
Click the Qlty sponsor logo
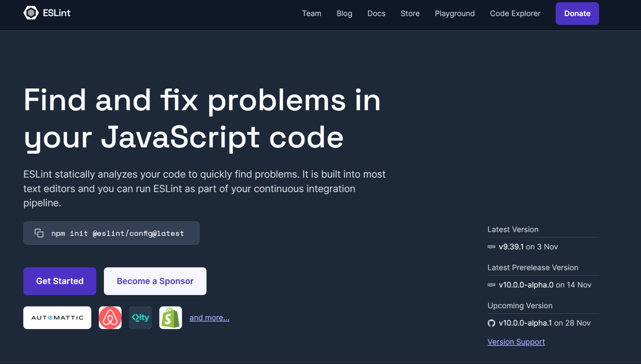click(140, 317)
